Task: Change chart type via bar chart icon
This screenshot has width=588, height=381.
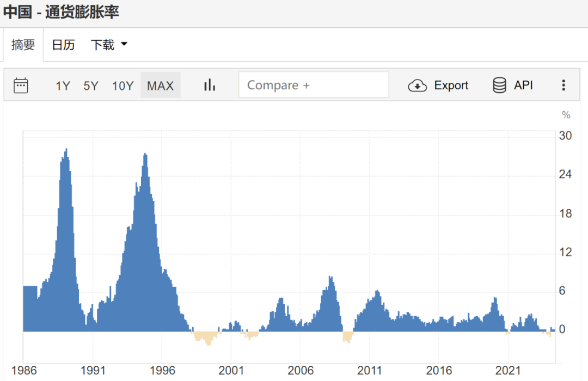Action: click(210, 85)
